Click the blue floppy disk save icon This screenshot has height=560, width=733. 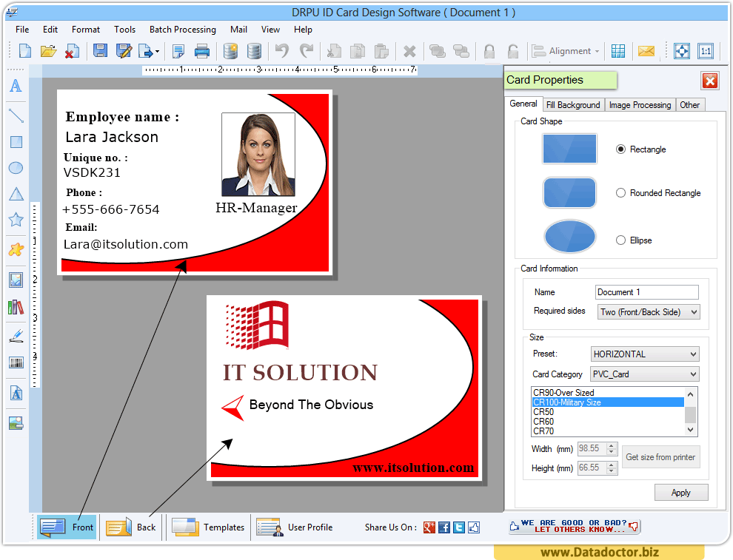pos(100,51)
